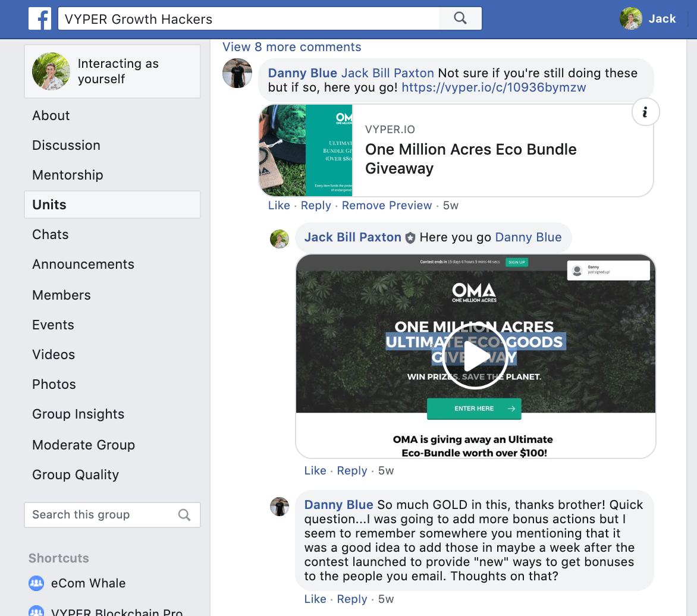Play the One Million Acres giveaway video

point(475,356)
